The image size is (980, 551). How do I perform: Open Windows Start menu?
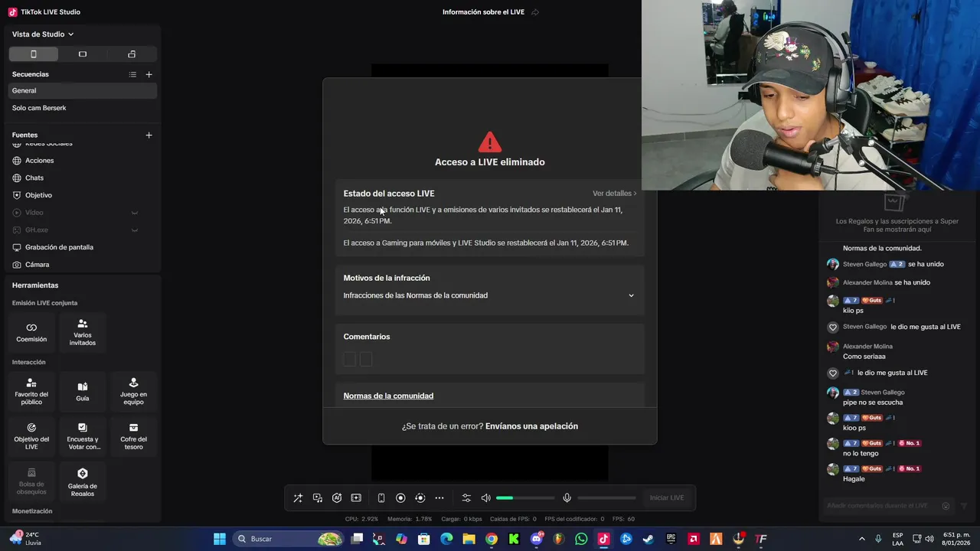tap(220, 539)
